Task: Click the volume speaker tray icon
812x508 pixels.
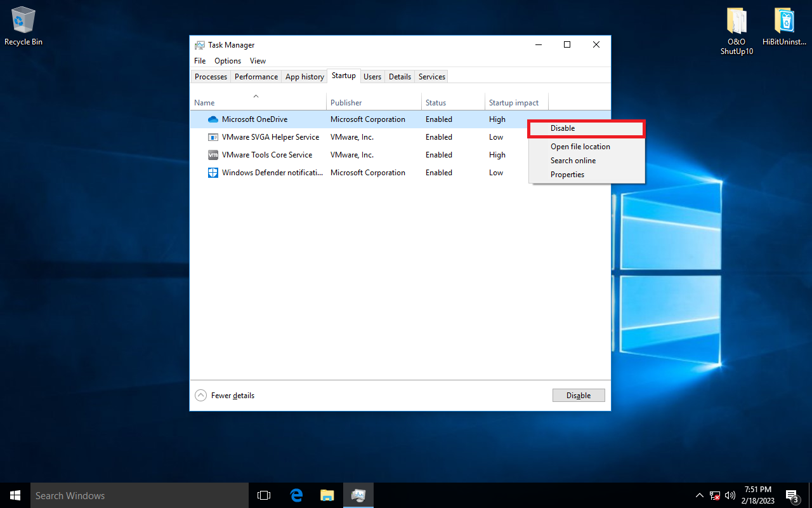Action: (730, 495)
